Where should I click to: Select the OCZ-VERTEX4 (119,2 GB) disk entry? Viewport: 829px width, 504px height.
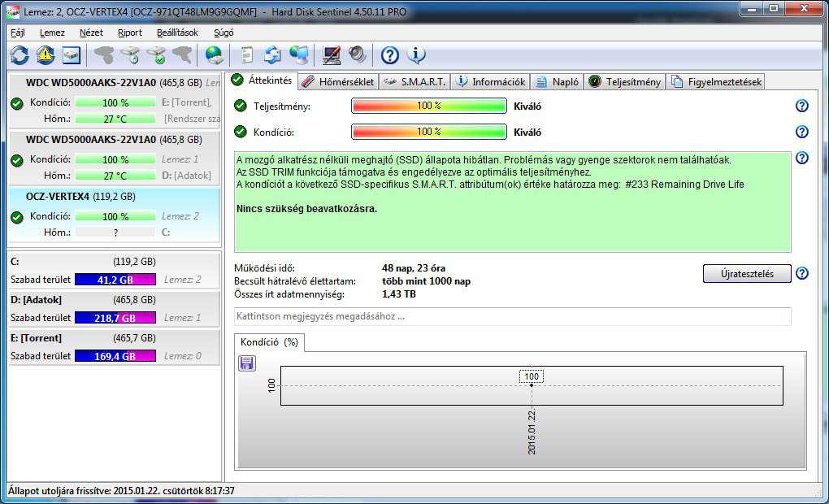pyautogui.click(x=115, y=214)
